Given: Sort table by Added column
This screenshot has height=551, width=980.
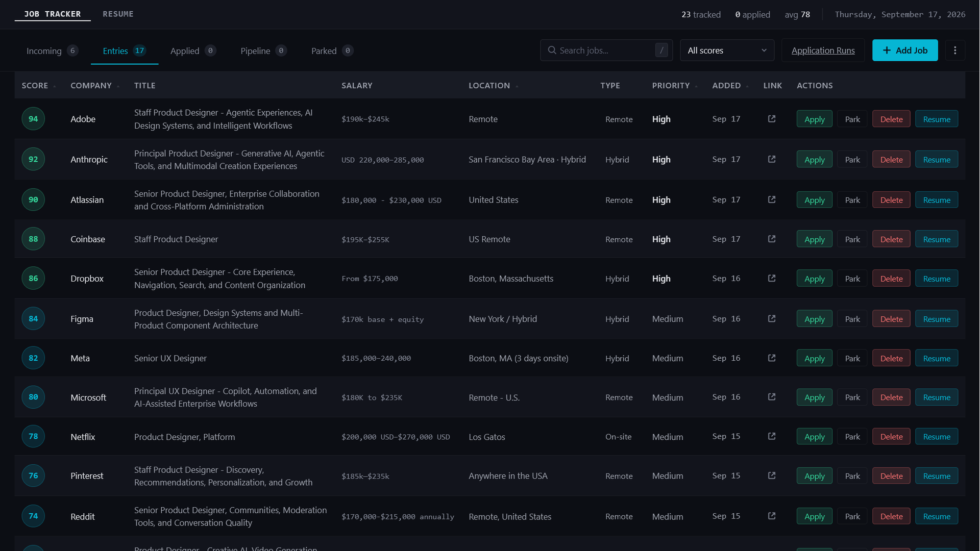Looking at the screenshot, I should [x=730, y=85].
